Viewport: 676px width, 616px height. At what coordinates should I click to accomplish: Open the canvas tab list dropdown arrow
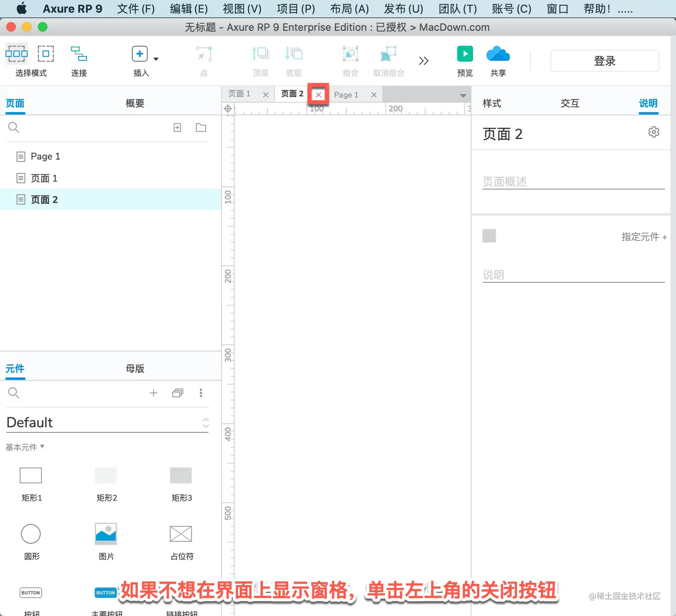click(463, 96)
